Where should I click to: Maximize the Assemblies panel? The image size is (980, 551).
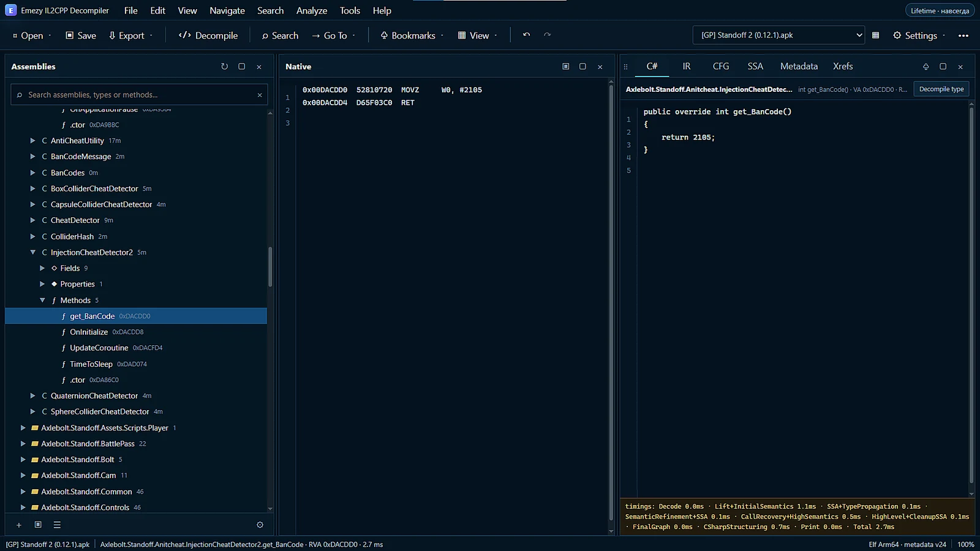pos(241,66)
